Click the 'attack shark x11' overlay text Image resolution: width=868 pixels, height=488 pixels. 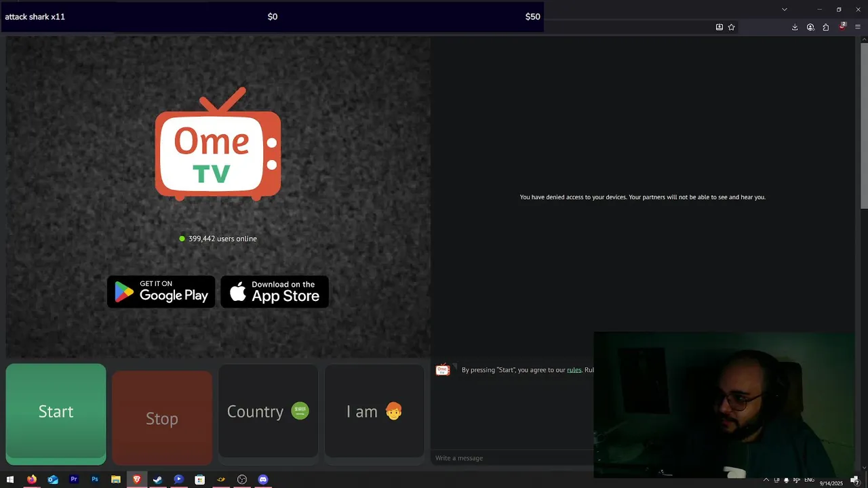pyautogui.click(x=35, y=16)
